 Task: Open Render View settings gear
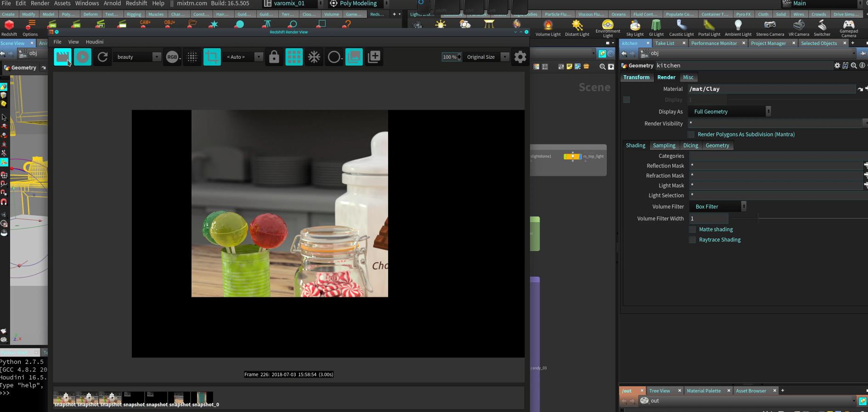(520, 57)
